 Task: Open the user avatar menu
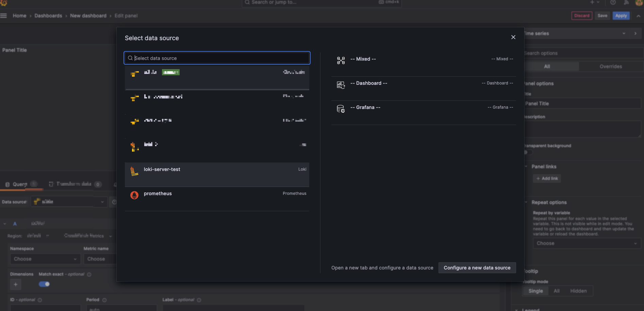click(x=639, y=3)
